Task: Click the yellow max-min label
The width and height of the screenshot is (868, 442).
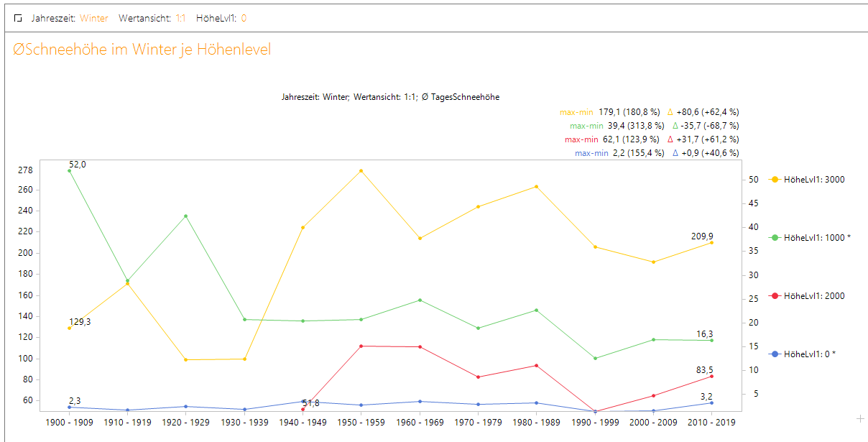Action: tap(576, 112)
